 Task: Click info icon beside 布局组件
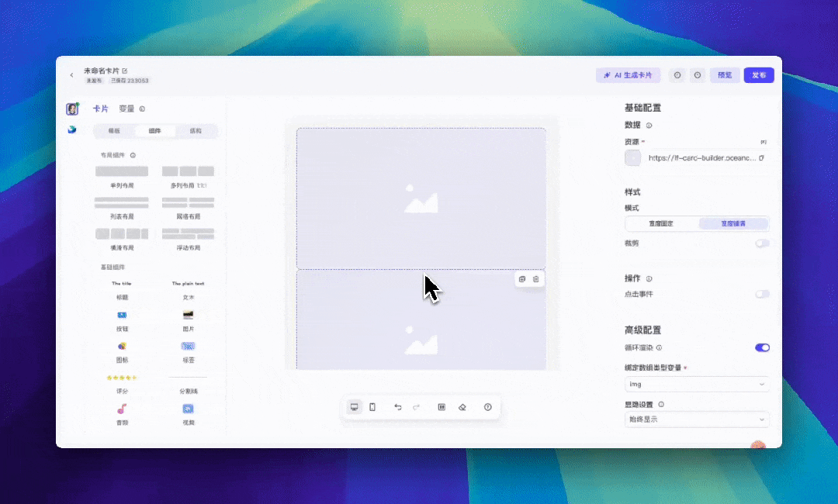click(133, 155)
